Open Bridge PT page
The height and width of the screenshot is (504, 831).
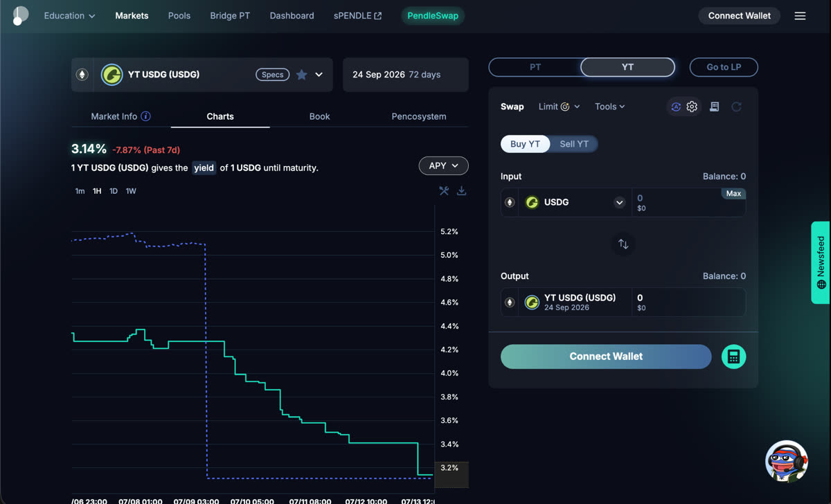click(230, 16)
